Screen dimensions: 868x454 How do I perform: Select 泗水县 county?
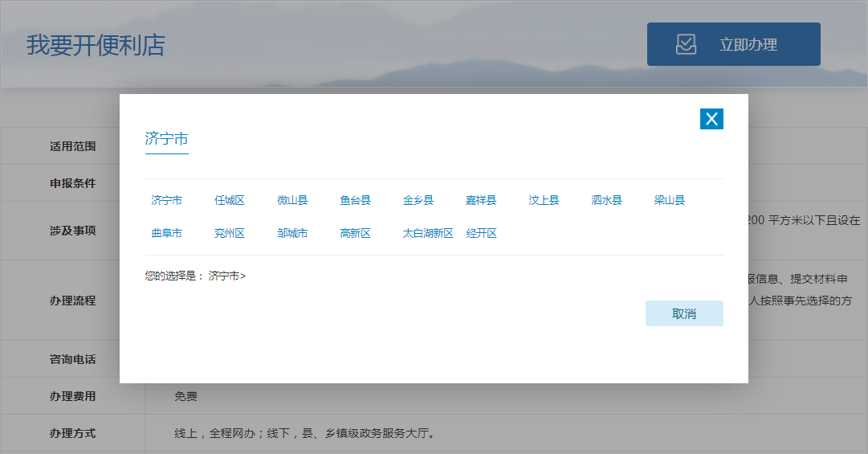[606, 200]
